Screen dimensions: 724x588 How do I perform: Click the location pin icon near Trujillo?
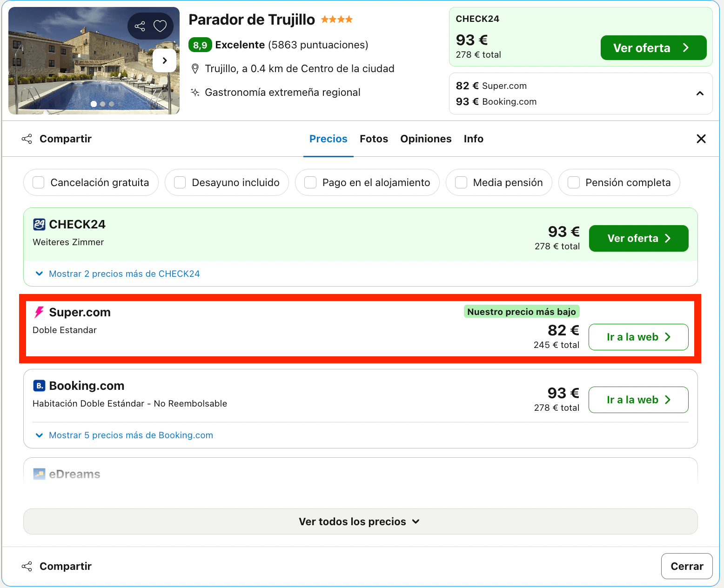(x=195, y=69)
